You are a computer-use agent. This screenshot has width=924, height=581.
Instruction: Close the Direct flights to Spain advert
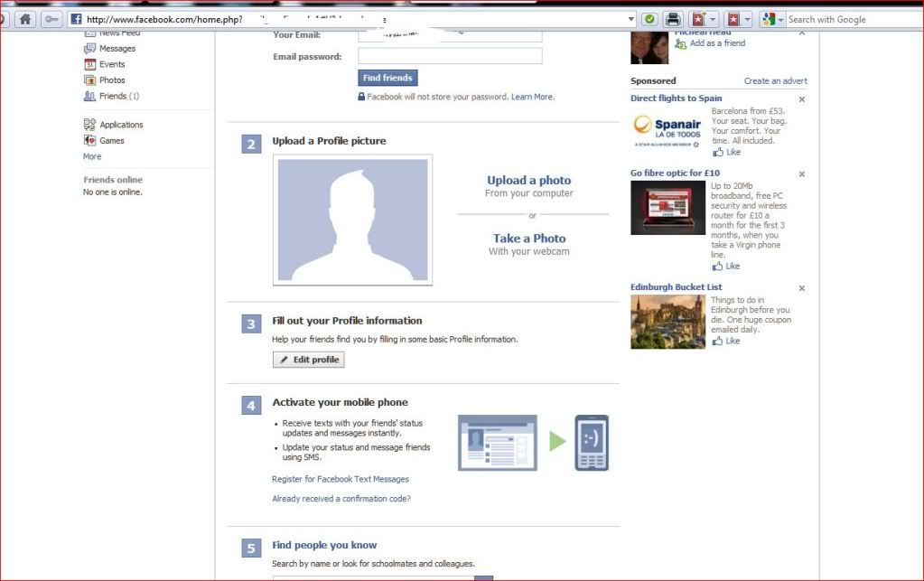802,99
